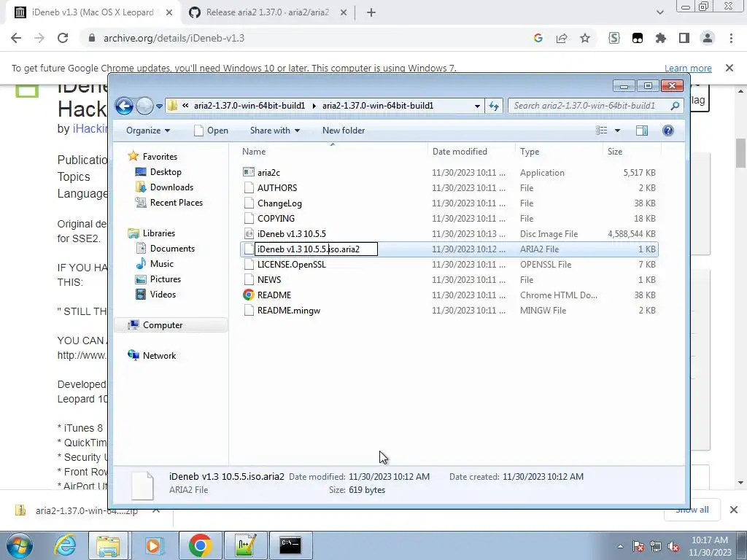
Task: Select the README.mingw file
Action: pos(449,311)
